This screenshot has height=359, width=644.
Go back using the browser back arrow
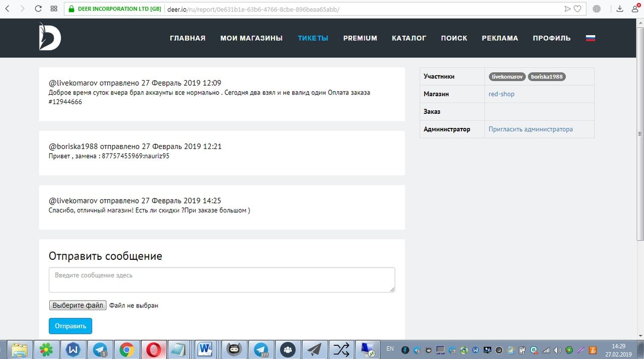tap(7, 9)
